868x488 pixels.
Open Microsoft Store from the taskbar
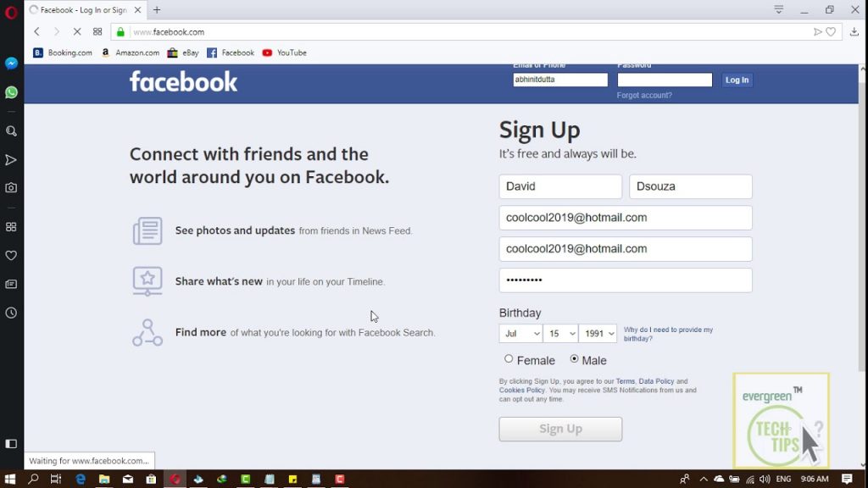point(151,480)
